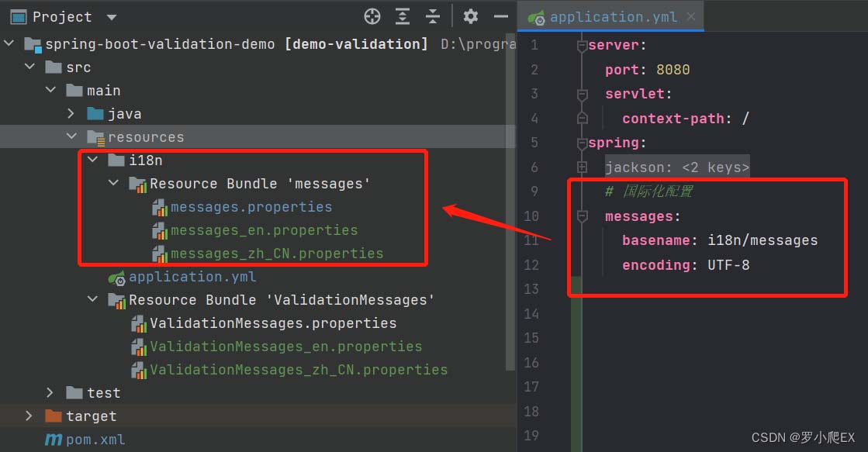Open messages.properties in the tree

(x=251, y=207)
